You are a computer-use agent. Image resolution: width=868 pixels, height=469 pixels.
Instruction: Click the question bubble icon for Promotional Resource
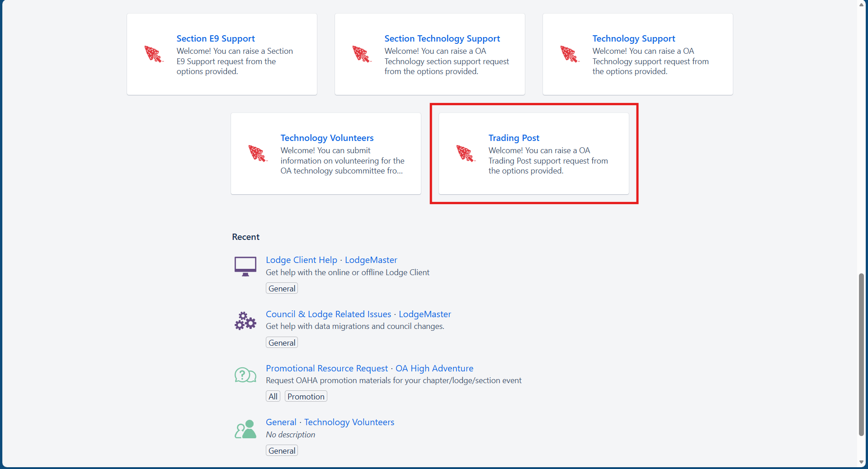(x=245, y=375)
